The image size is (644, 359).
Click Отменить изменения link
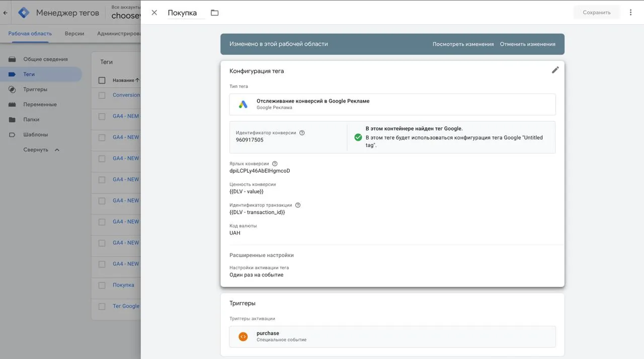click(527, 44)
